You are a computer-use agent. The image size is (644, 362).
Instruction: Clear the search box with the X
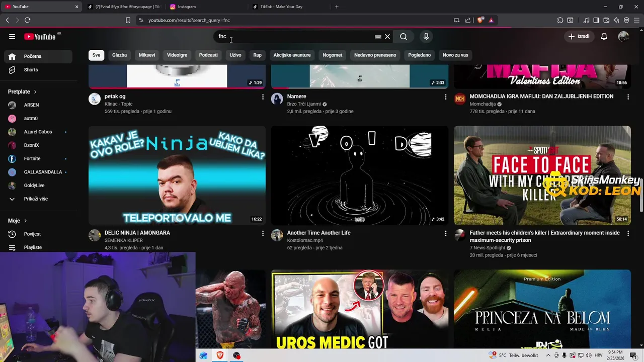pyautogui.click(x=387, y=36)
